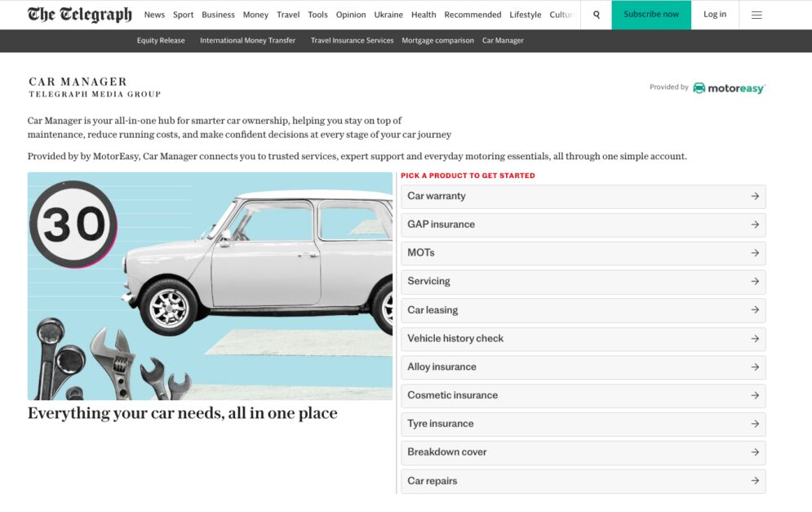Select the Car leasing product
The image size is (812, 512).
click(583, 310)
